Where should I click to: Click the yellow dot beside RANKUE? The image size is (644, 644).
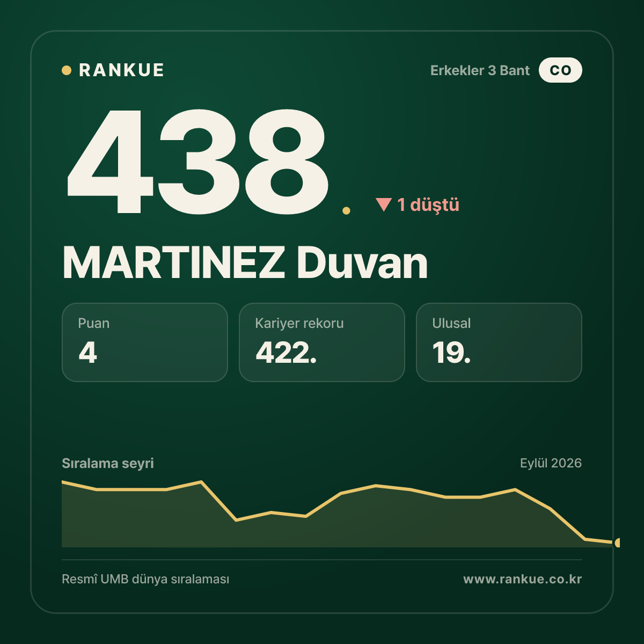pos(67,70)
